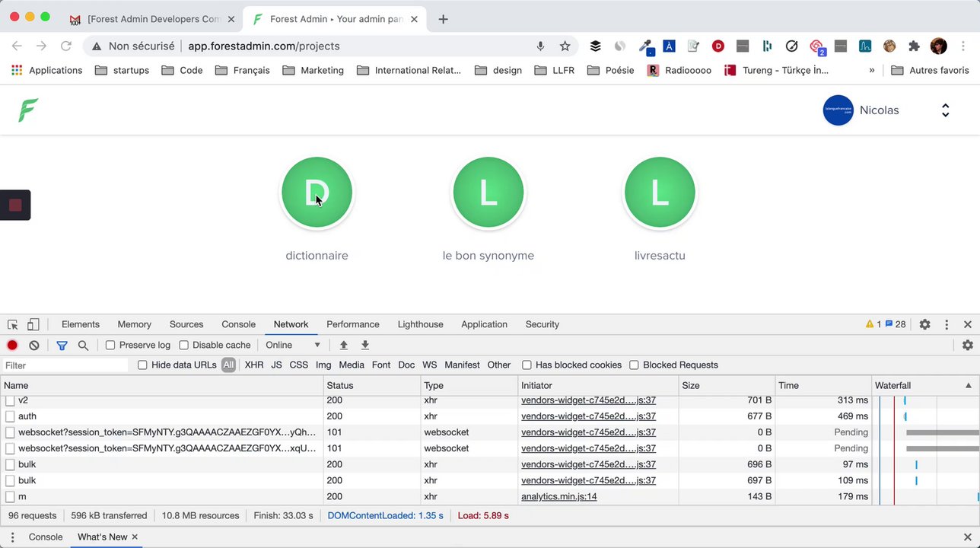Image resolution: width=980 pixels, height=548 pixels.
Task: Activate the inspect element picker
Action: pos(13,324)
